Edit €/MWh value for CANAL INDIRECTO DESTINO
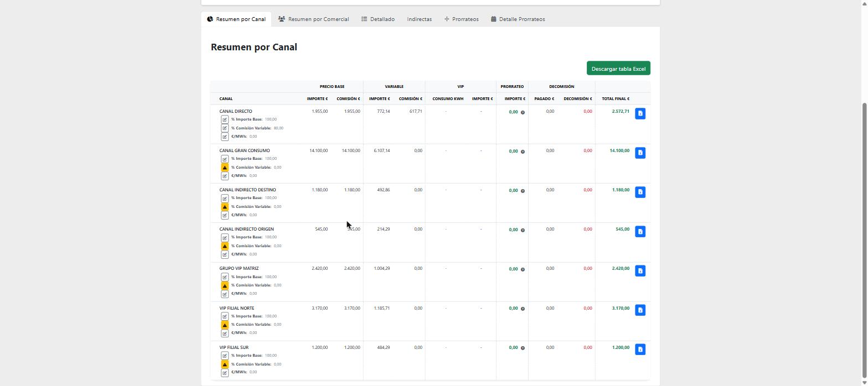Viewport: 868px width, 386px height. [225, 215]
